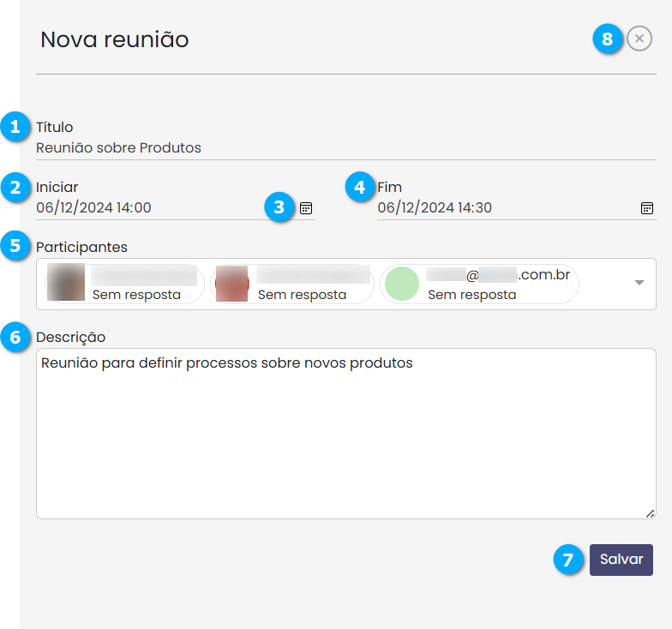
Task: Grab the Descrição text area resize handle
Action: (650, 513)
